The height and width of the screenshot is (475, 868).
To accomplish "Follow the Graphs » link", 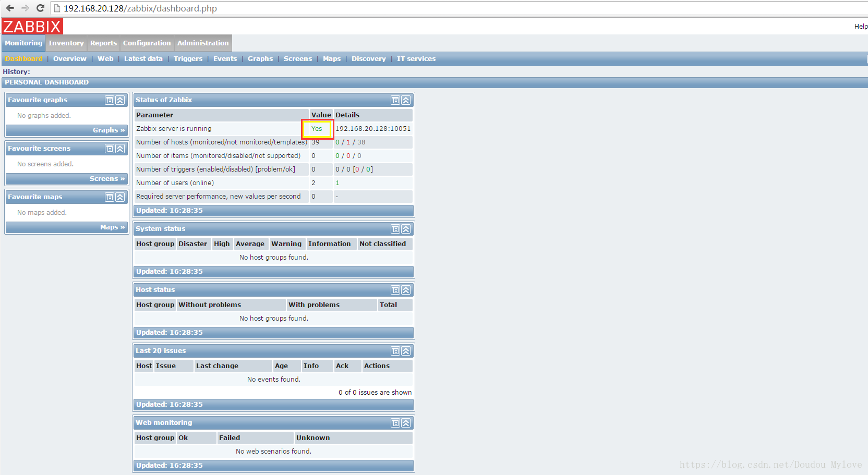I will click(109, 130).
